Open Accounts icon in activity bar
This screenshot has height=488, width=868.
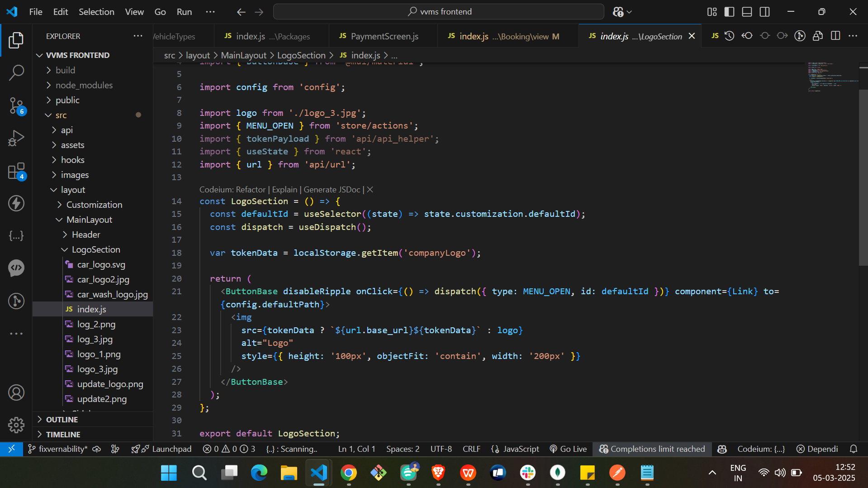[x=16, y=392]
